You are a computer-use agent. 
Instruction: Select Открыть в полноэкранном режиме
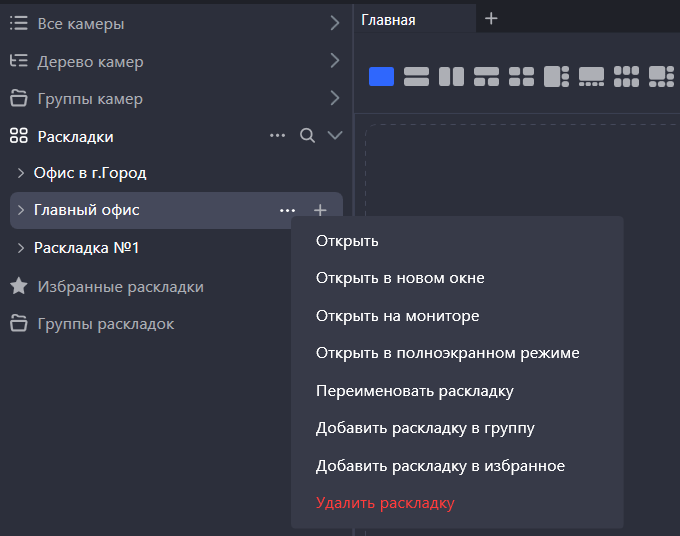(x=447, y=353)
